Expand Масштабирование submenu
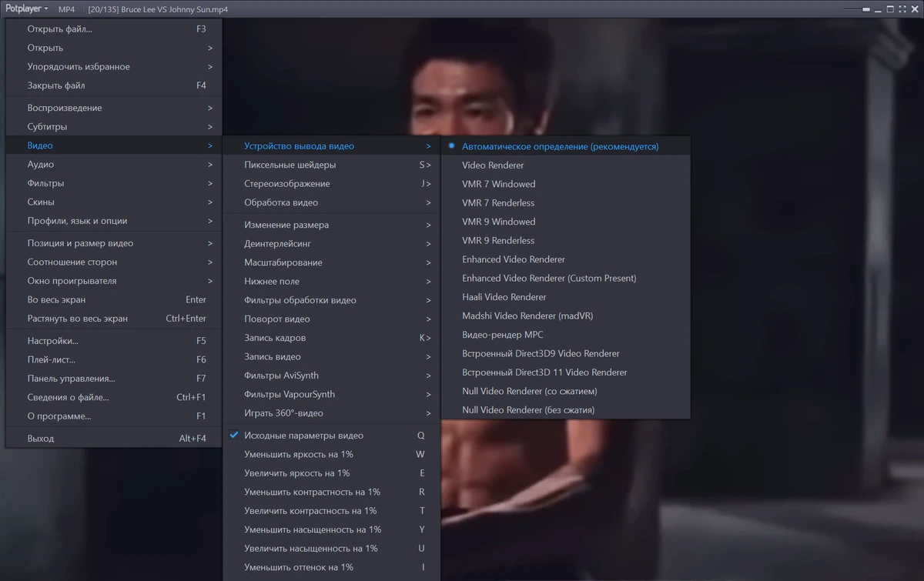924x581 pixels. point(331,262)
